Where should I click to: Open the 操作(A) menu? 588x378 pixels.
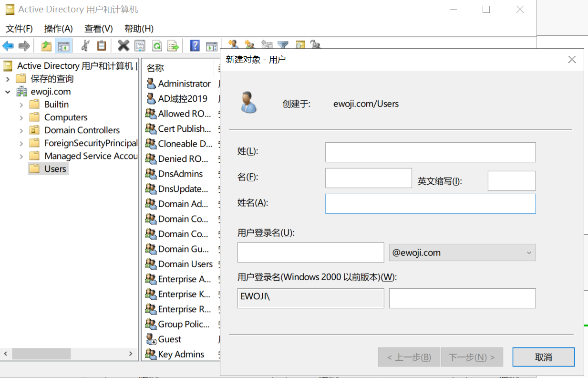pyautogui.click(x=58, y=28)
